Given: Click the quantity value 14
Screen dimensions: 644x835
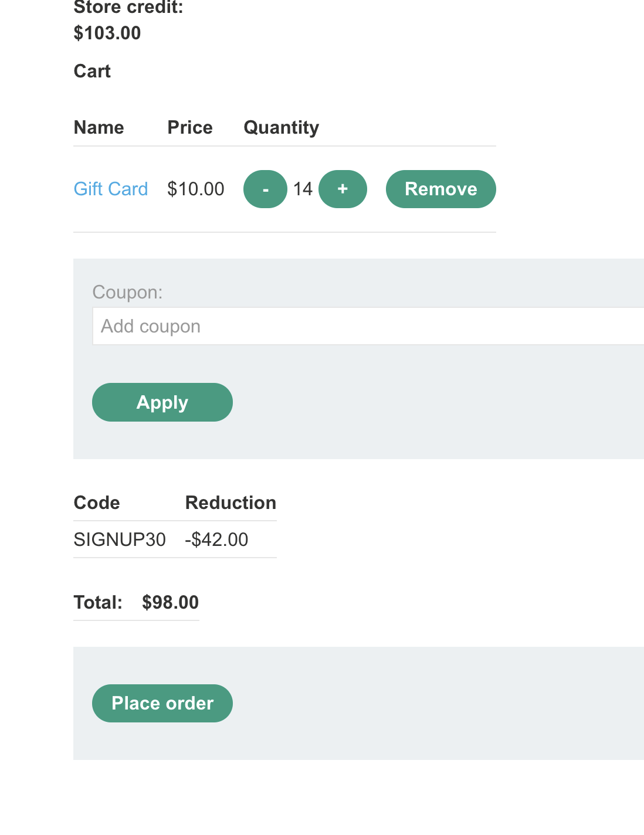Looking at the screenshot, I should [303, 189].
